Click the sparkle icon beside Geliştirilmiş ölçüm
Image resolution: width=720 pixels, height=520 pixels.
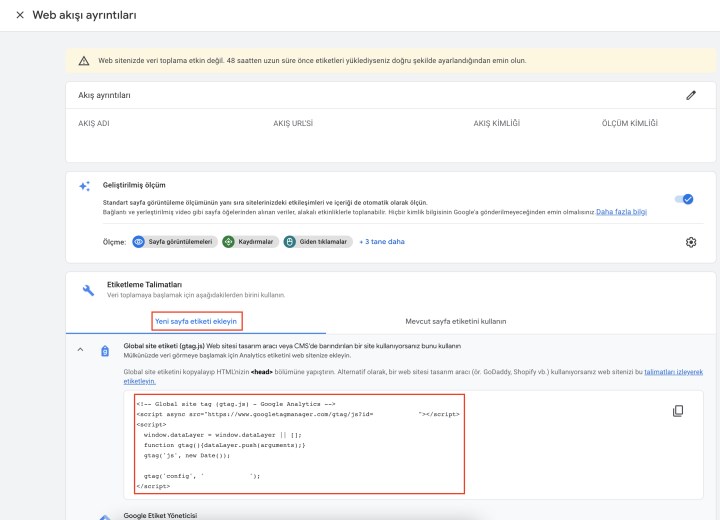click(84, 186)
